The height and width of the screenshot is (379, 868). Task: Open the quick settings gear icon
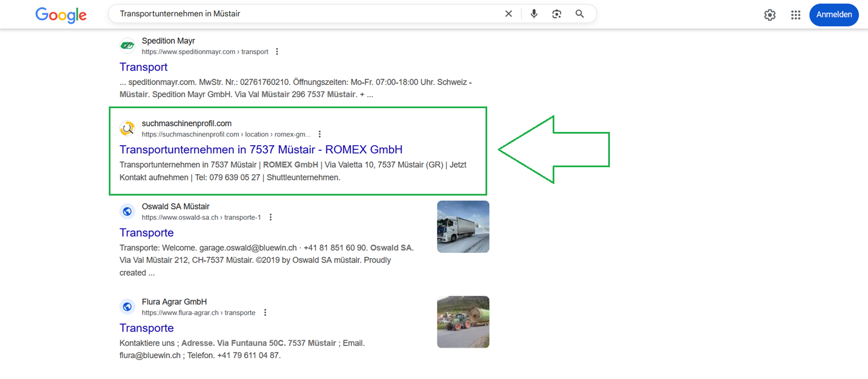tap(770, 15)
